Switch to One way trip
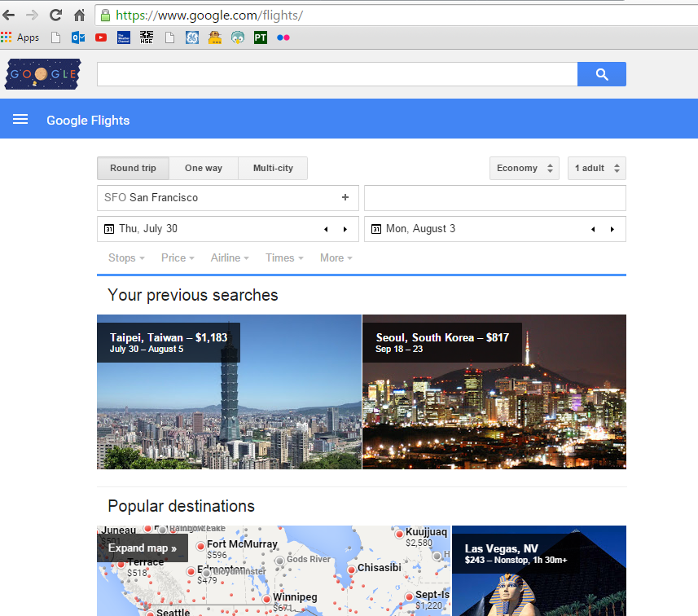Viewport: 698px width, 616px height. pos(204,169)
